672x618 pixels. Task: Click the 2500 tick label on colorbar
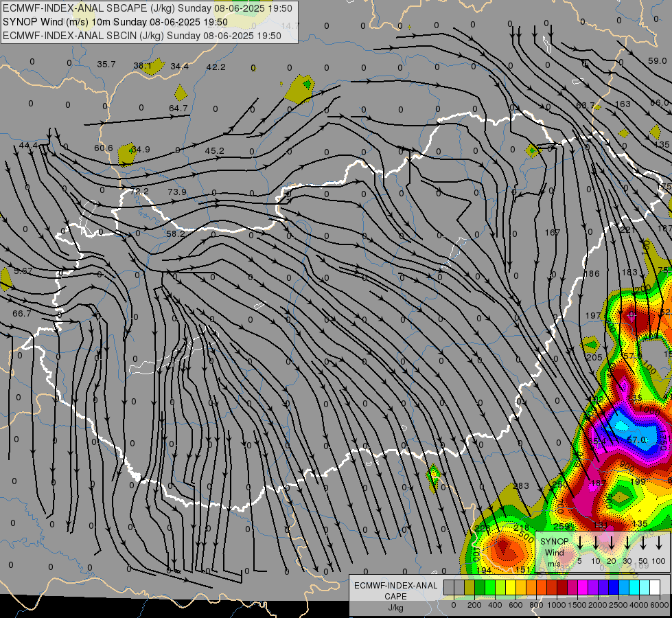[618, 605]
